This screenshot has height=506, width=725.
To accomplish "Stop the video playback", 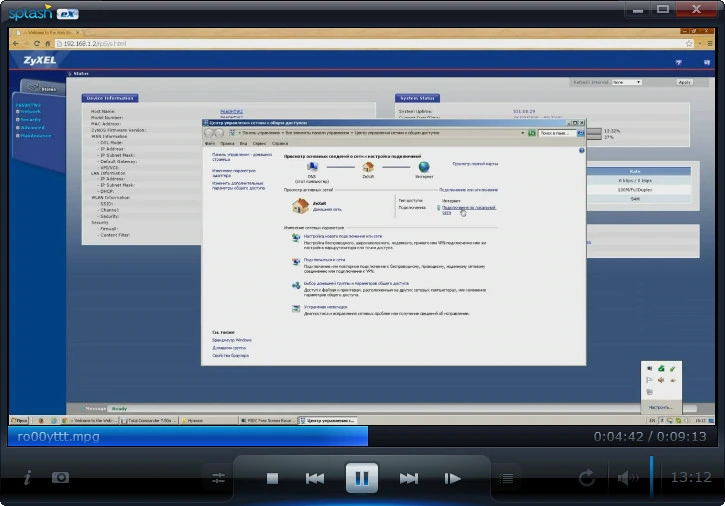I will (272, 478).
